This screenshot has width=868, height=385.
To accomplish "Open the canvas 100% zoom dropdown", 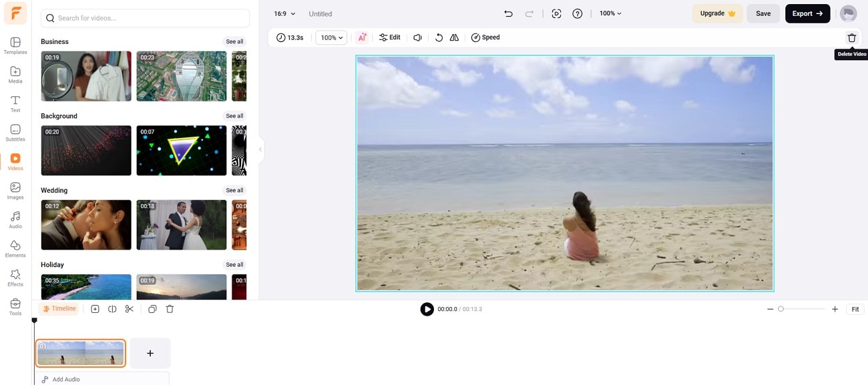I will click(610, 13).
